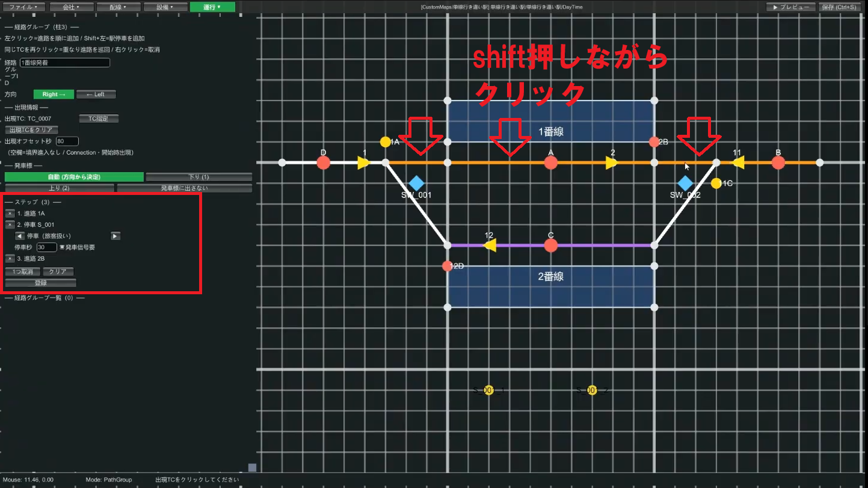Viewport: 868px width, 488px height.
Task: Select the red route marker 2B
Action: 654,142
